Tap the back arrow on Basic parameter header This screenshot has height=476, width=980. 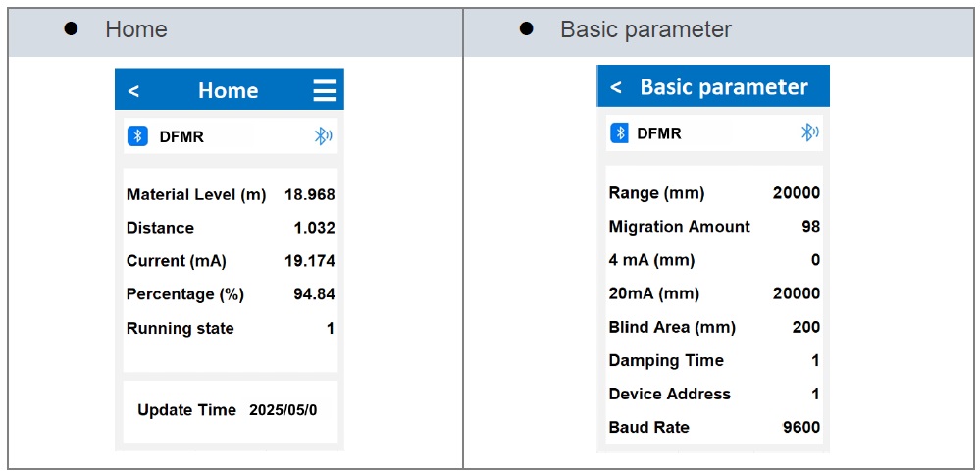pyautogui.click(x=616, y=87)
